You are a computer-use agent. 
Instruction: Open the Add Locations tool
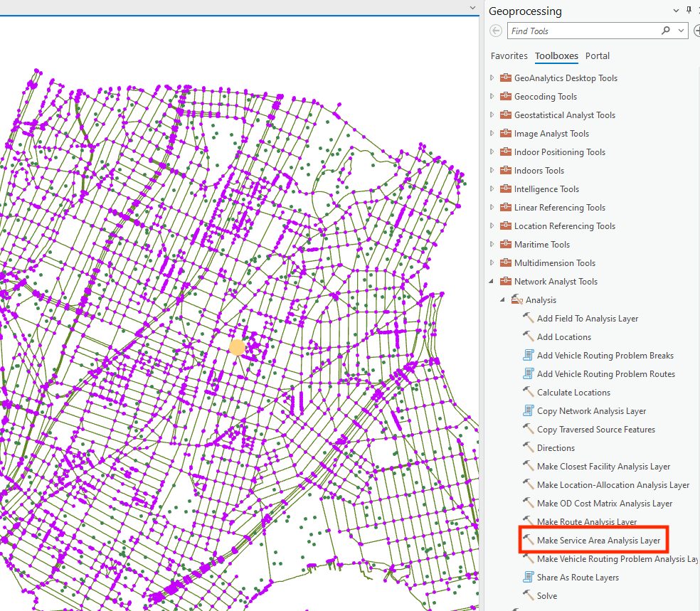coord(562,336)
